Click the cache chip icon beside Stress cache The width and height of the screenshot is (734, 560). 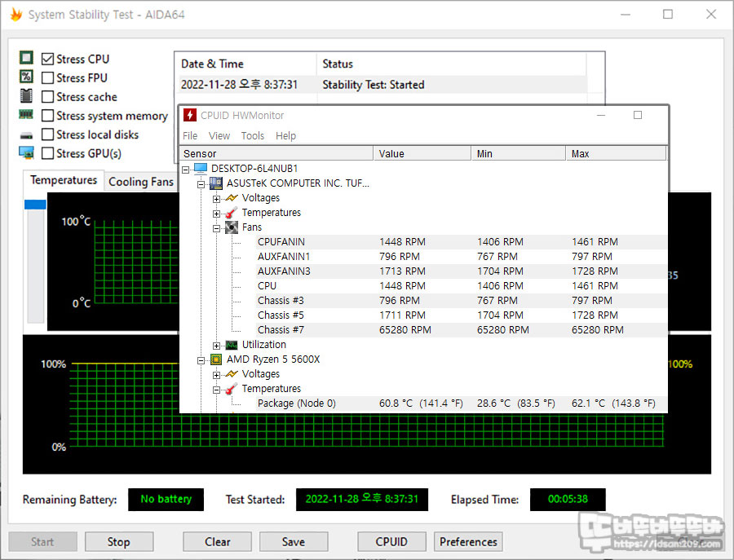tap(26, 95)
